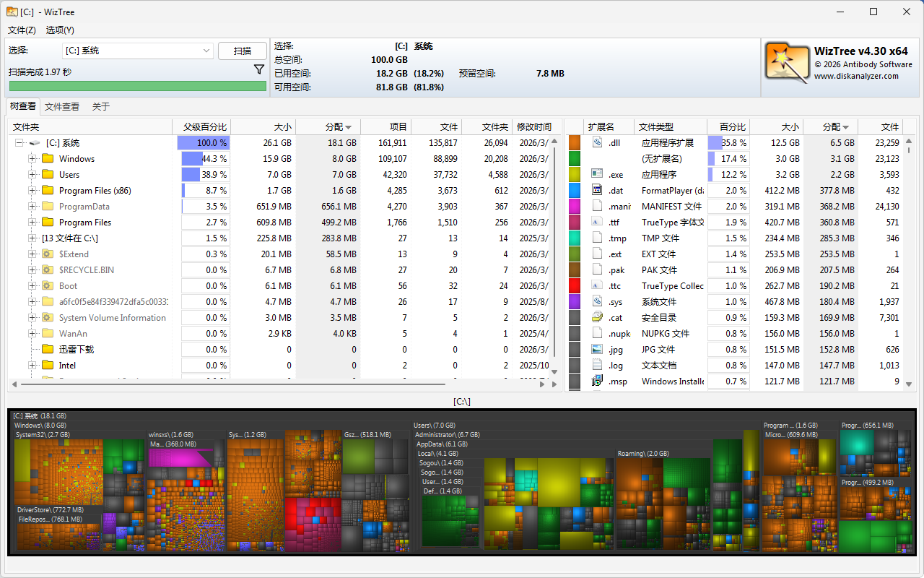Open the 关于 tab
This screenshot has height=578, width=924.
coord(101,107)
